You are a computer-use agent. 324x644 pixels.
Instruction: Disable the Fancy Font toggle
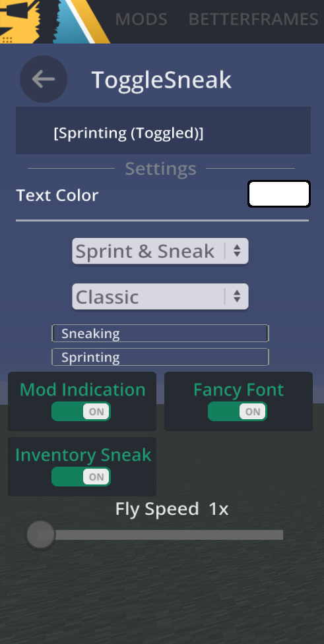click(x=238, y=411)
